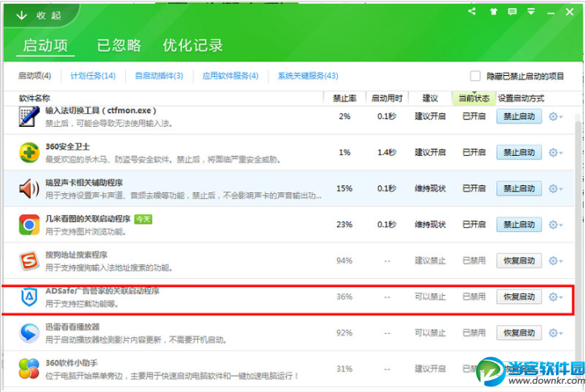Open the skin (shirt) icon
The width and height of the screenshot is (586, 392).
click(x=494, y=11)
